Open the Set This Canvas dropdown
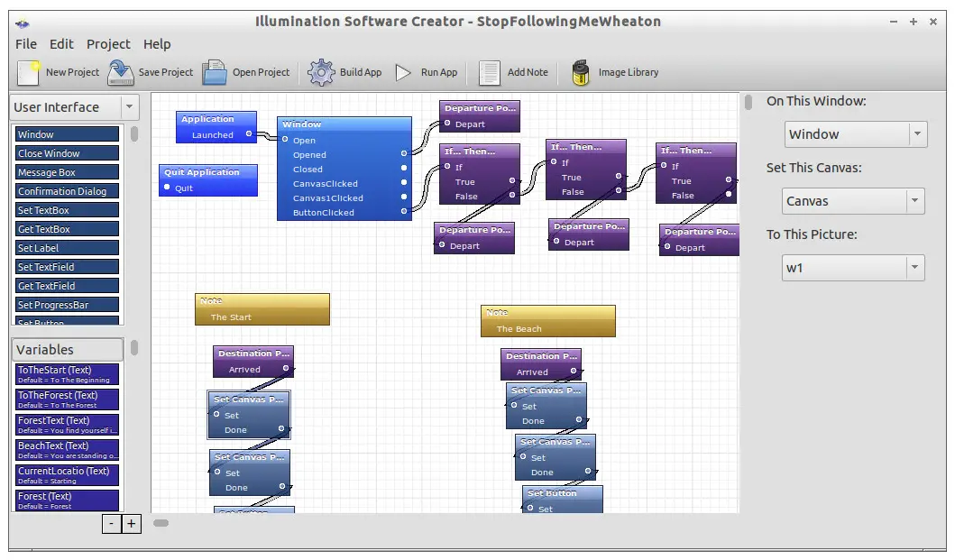Viewport: 955px width, 560px height. (853, 201)
